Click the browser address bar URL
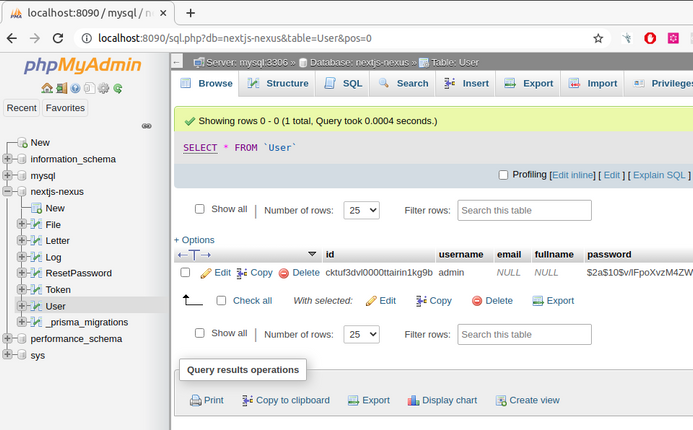 [x=235, y=38]
